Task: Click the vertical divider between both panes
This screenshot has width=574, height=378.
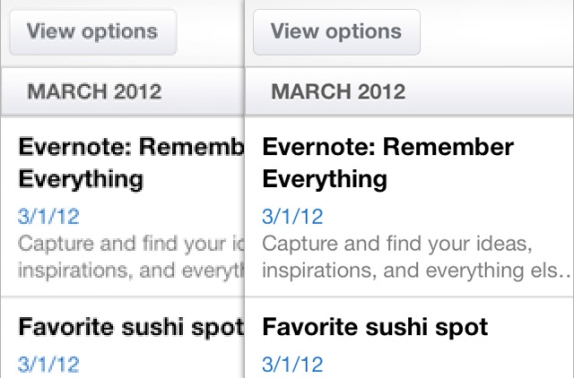Action: pyautogui.click(x=245, y=189)
